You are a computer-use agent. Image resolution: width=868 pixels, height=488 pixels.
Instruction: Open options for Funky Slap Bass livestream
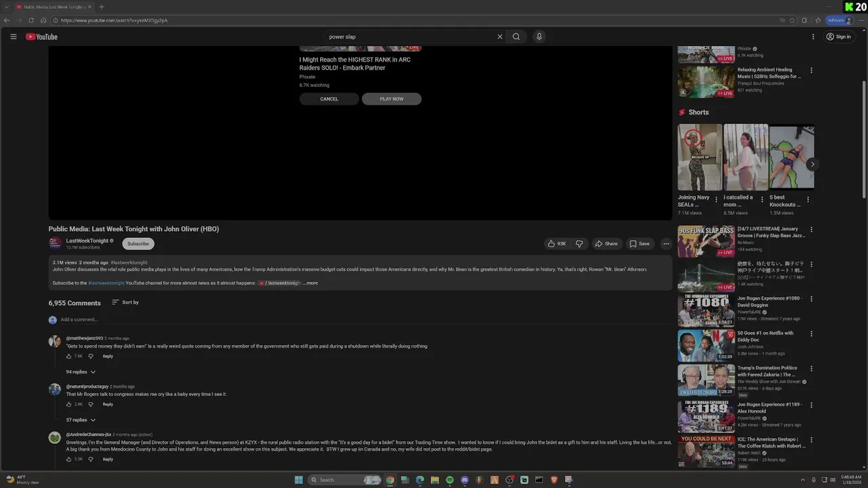[x=811, y=230]
